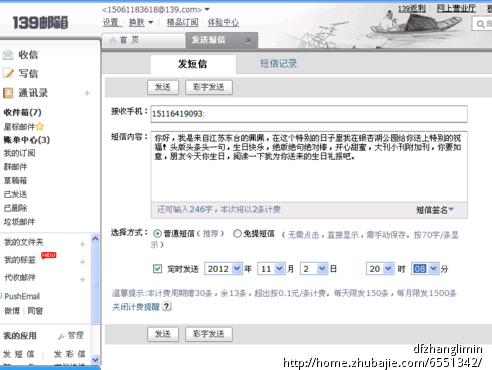Switch to the 首页 tab
Image resolution: width=492 pixels, height=370 pixels.
click(x=143, y=40)
